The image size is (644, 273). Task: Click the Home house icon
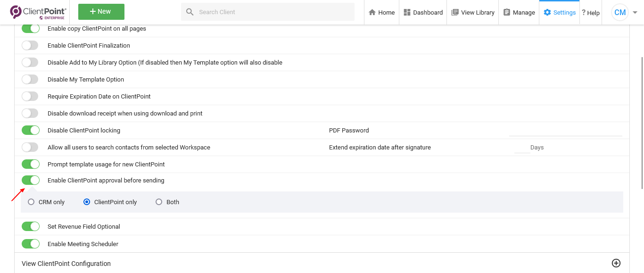372,12
